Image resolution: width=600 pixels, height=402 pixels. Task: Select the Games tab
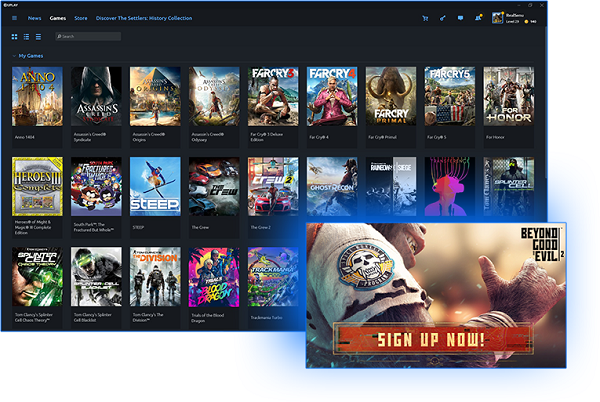[x=58, y=18]
